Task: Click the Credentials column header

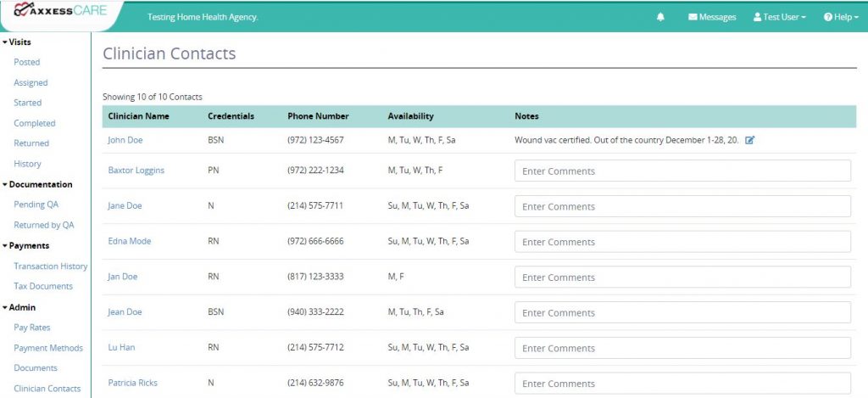Action: 231,116
